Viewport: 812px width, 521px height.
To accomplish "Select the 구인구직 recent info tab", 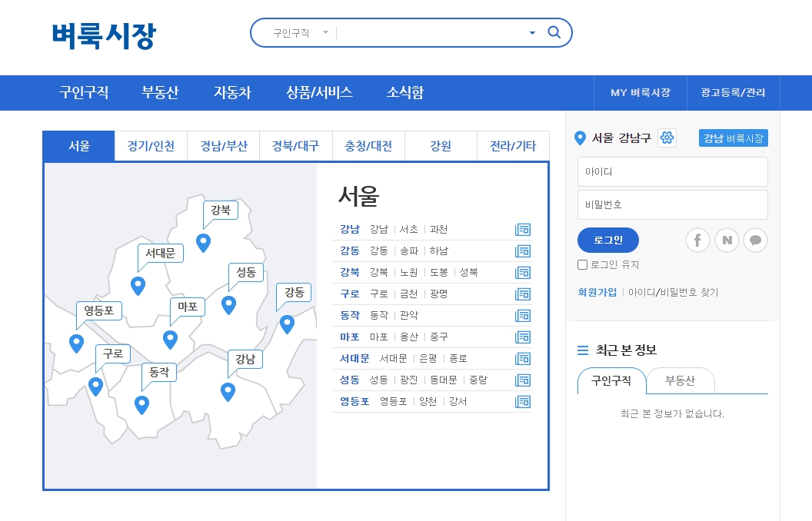I will coord(611,381).
